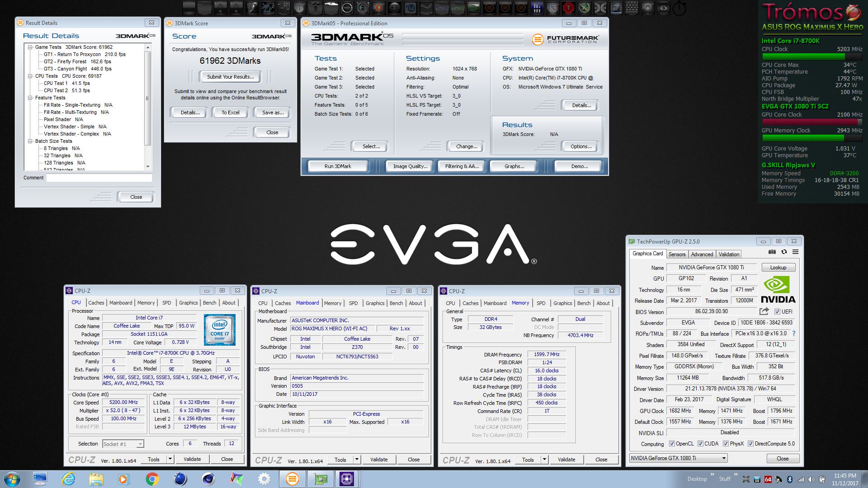This screenshot has height=488, width=868.
Task: Click Validate in the first CPU-Z window
Action: tap(192, 459)
